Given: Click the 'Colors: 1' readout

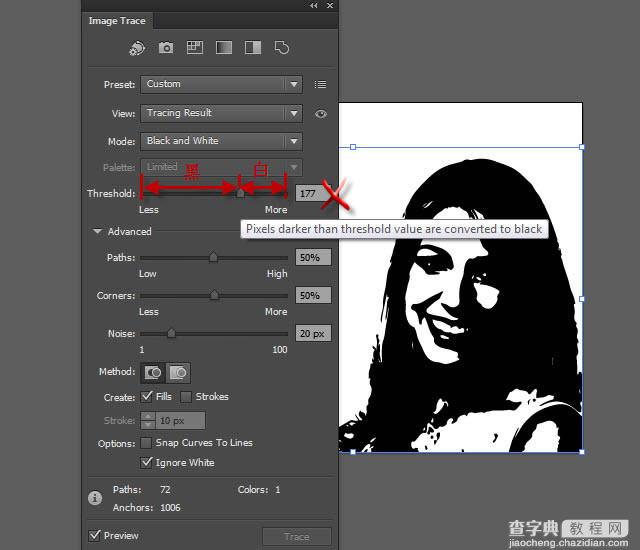Looking at the screenshot, I should [x=259, y=490].
